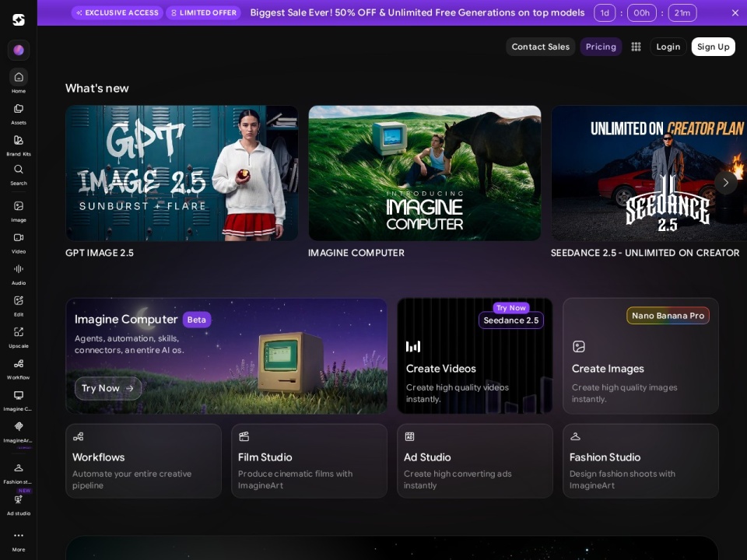Click the Biggest Sale Ever banner text

[x=417, y=13]
